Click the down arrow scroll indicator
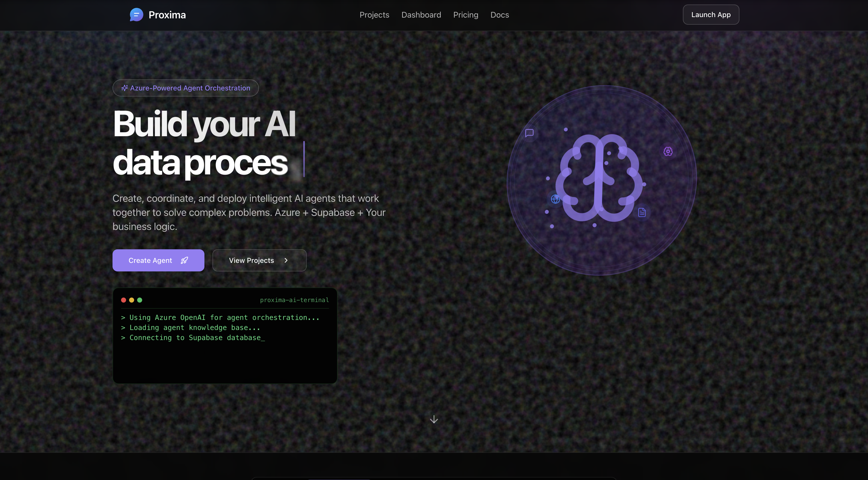Viewport: 868px width, 480px height. point(434,419)
